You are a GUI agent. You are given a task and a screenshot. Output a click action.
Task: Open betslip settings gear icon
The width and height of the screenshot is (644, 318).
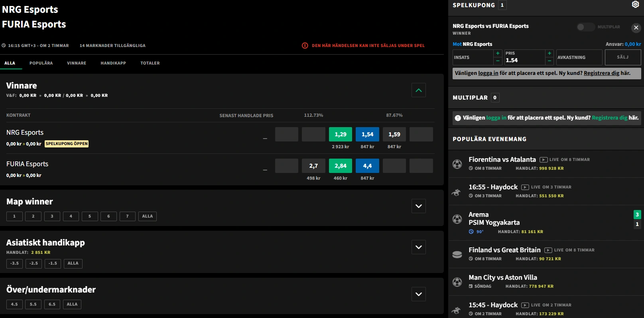tap(636, 4)
